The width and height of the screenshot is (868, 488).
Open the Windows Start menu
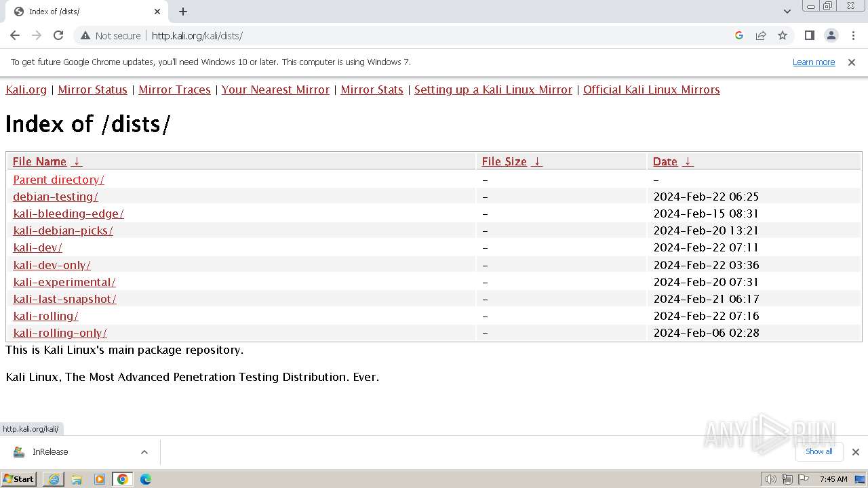pos(18,479)
